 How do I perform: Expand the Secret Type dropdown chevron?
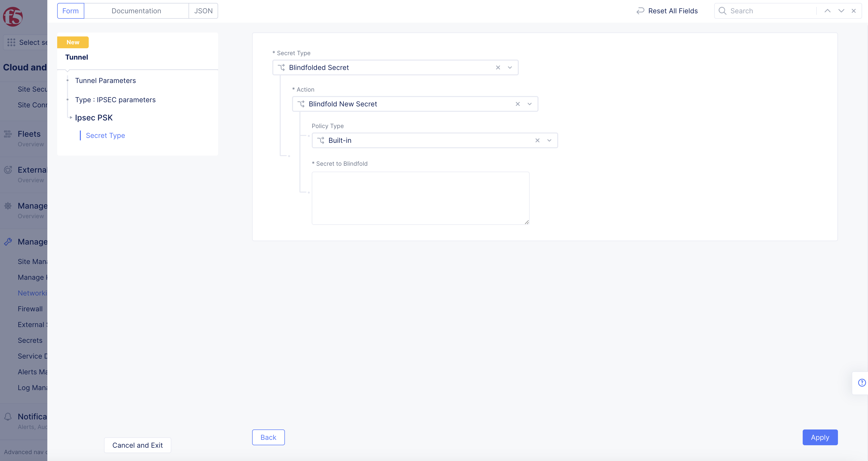pyautogui.click(x=510, y=67)
